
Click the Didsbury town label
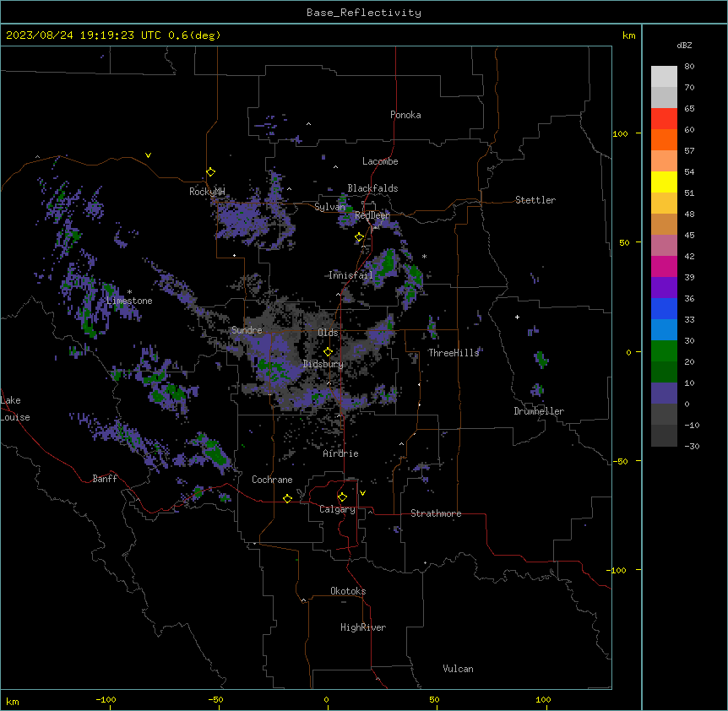[323, 364]
